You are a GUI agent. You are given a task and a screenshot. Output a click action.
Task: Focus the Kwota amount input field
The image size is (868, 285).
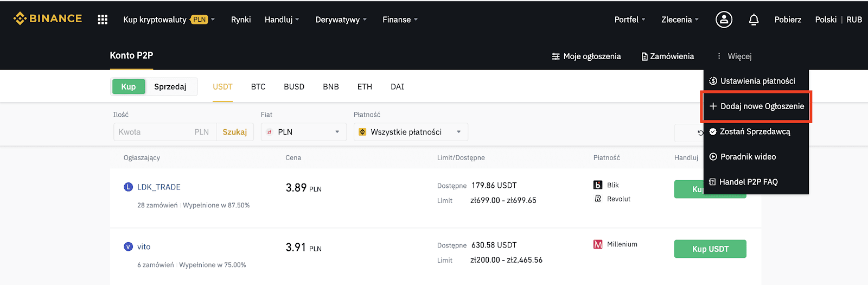(165, 132)
